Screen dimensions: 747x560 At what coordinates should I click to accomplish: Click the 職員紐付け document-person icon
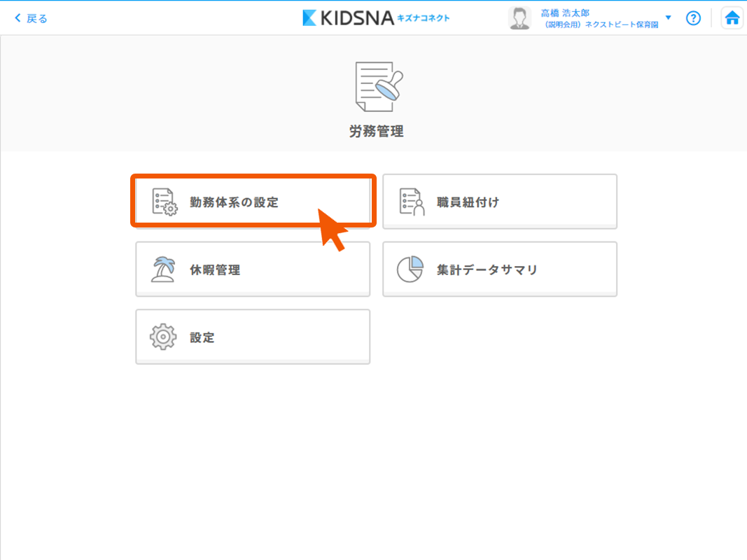412,202
